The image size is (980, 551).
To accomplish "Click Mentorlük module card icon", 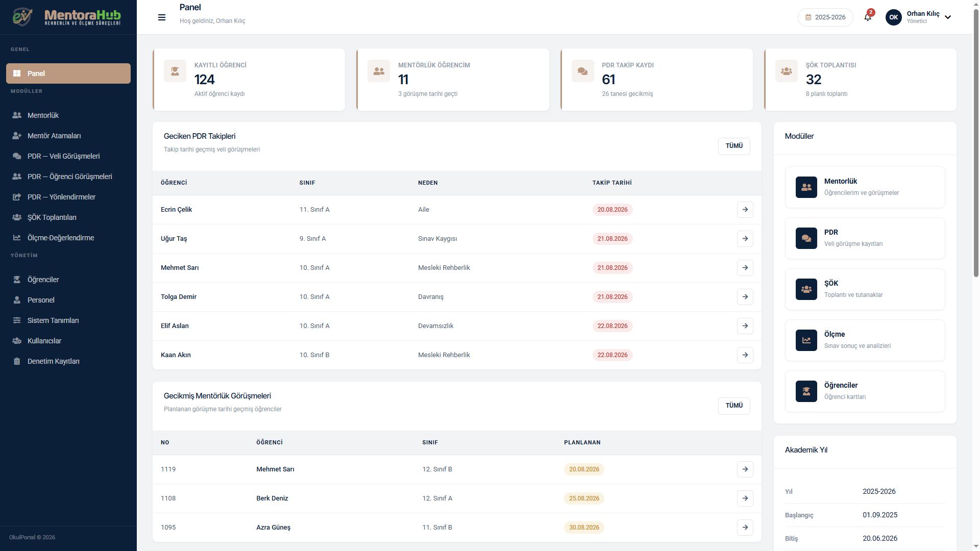I will [806, 187].
